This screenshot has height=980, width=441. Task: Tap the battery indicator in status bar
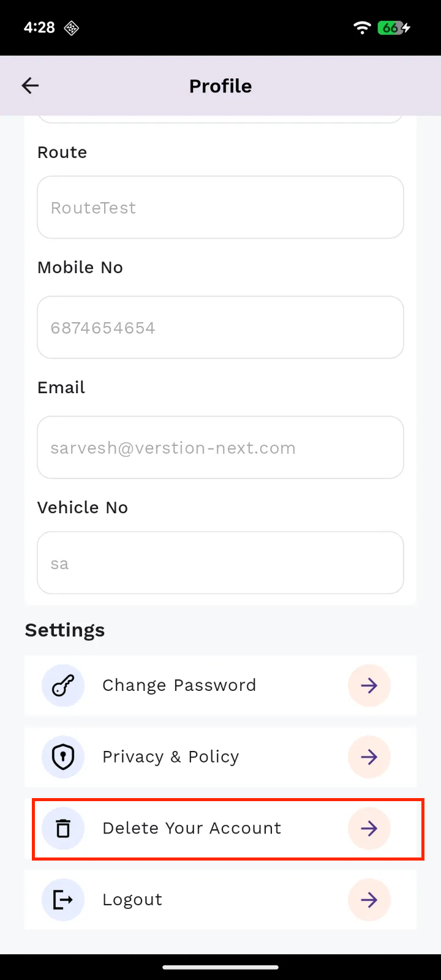pos(394,28)
